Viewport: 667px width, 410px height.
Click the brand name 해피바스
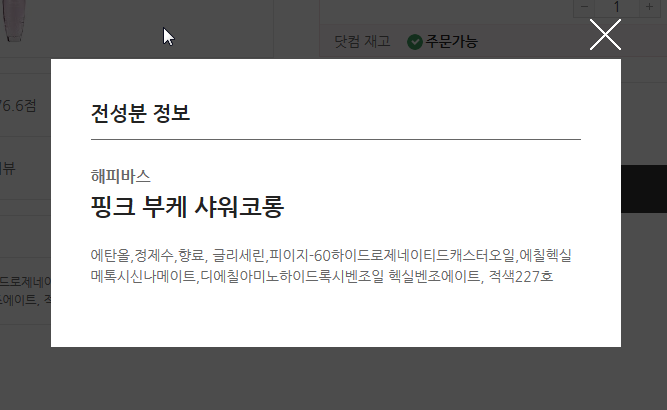click(121, 176)
